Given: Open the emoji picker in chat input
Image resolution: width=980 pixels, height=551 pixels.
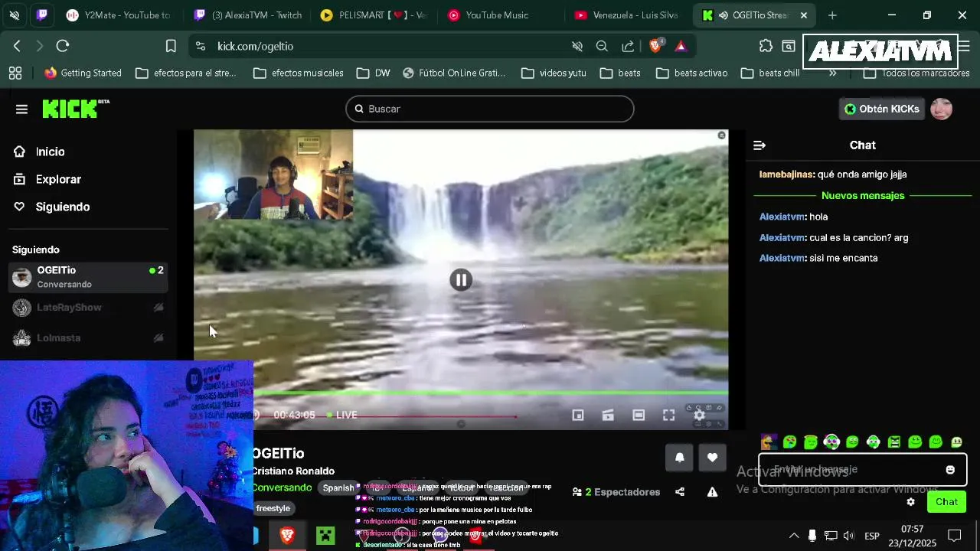Looking at the screenshot, I should (x=950, y=470).
